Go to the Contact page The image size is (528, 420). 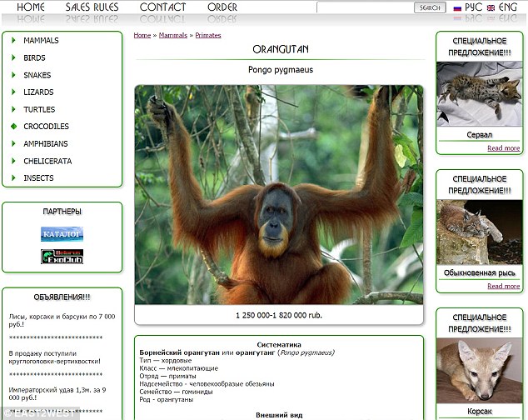(162, 7)
